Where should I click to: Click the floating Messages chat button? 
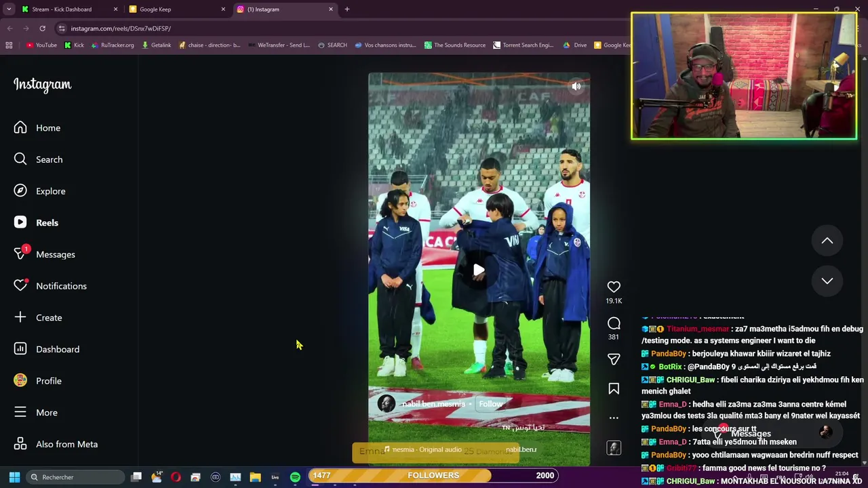point(773,432)
